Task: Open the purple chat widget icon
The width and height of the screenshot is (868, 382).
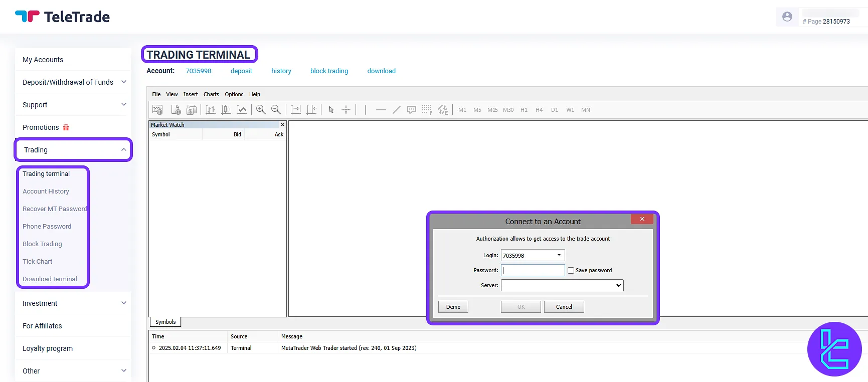Action: 834,349
